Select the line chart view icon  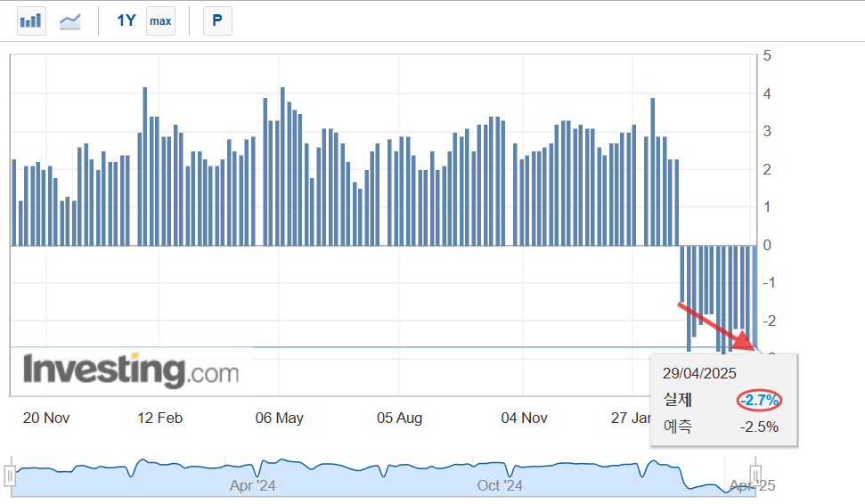(70, 20)
